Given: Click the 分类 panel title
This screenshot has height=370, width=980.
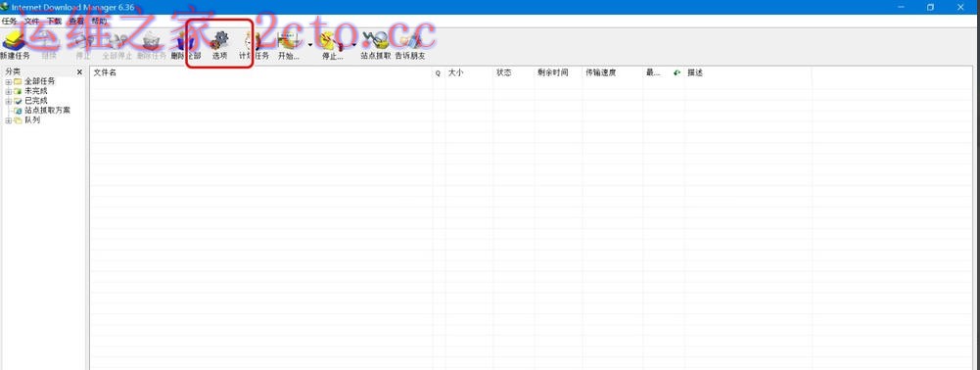Looking at the screenshot, I should (x=13, y=71).
